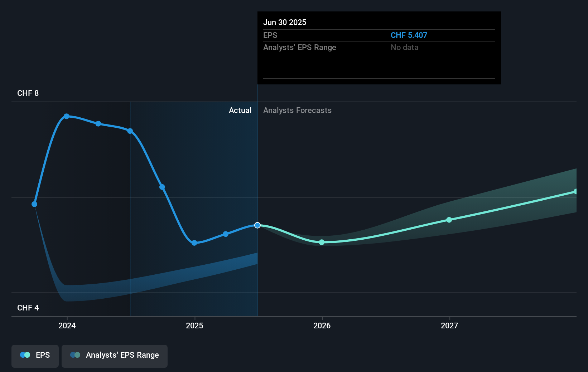
Task: Click the forecast dip data point near 2026
Action: tap(321, 242)
